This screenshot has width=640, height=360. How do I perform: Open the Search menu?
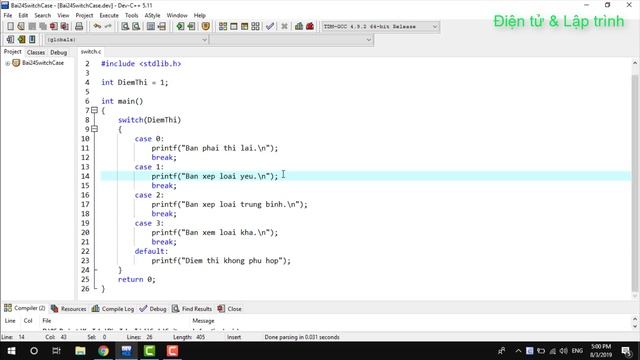[42, 16]
